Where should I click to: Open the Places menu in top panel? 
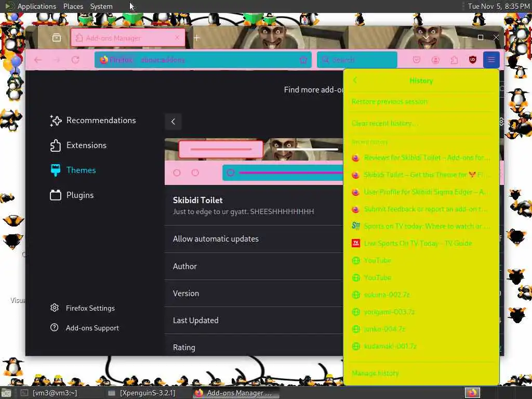pyautogui.click(x=73, y=6)
